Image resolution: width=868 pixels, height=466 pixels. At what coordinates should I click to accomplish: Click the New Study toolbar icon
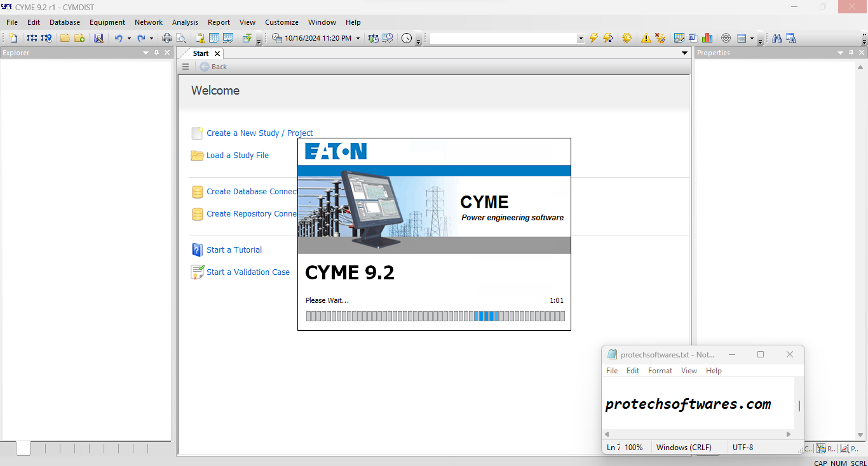[x=13, y=38]
